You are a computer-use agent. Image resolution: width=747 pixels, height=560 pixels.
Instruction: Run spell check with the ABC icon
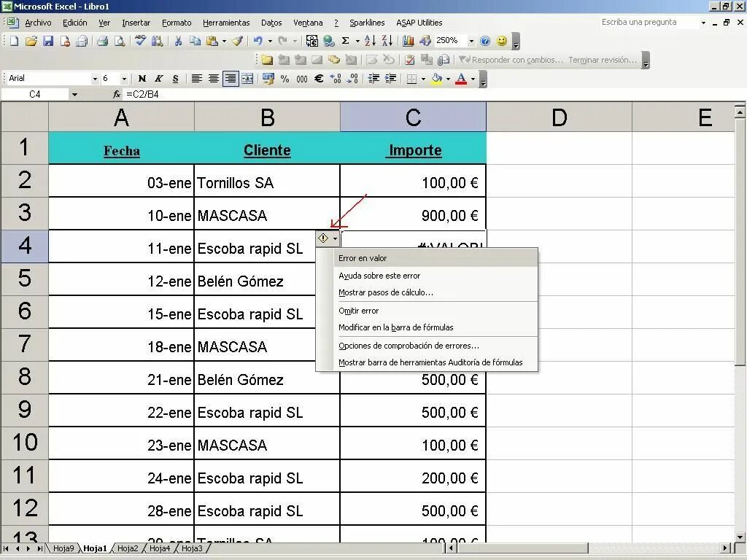coord(140,41)
